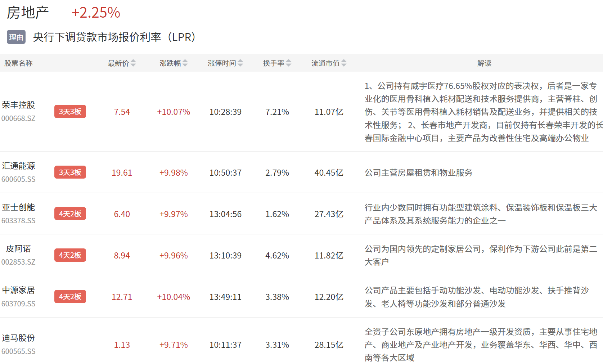The height and width of the screenshot is (364, 603).
Task: Click price 6.40 for 亚士创能
Action: click(122, 214)
